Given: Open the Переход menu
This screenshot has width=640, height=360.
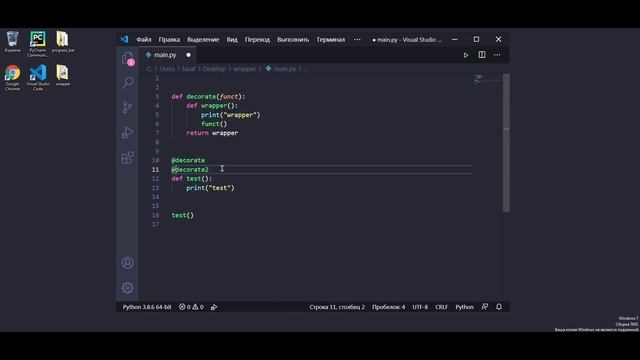Looking at the screenshot, I should (257, 40).
